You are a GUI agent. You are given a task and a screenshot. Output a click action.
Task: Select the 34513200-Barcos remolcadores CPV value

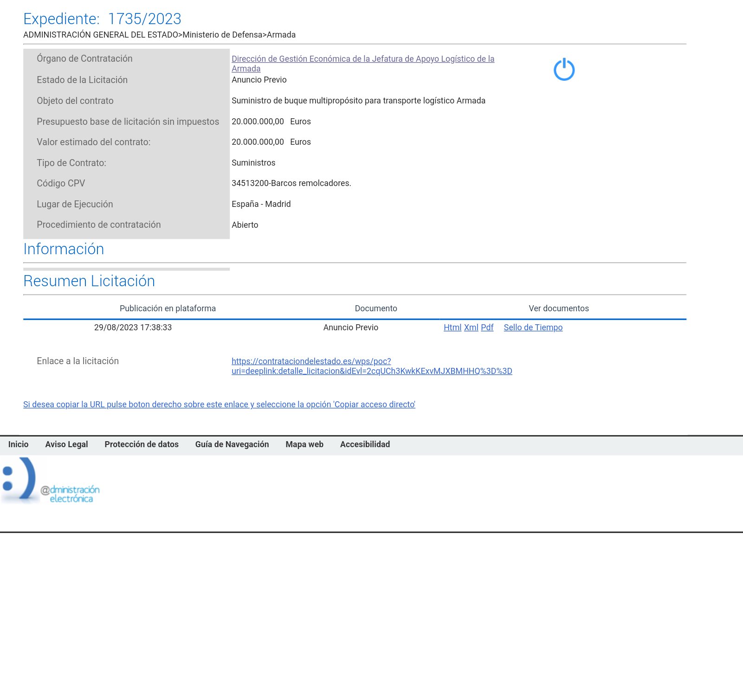tap(291, 183)
